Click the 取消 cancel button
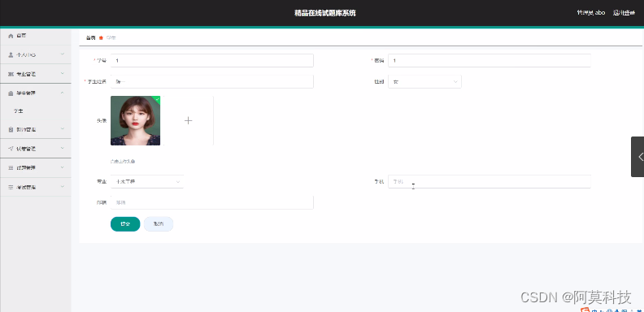The height and width of the screenshot is (312, 644). tap(159, 224)
